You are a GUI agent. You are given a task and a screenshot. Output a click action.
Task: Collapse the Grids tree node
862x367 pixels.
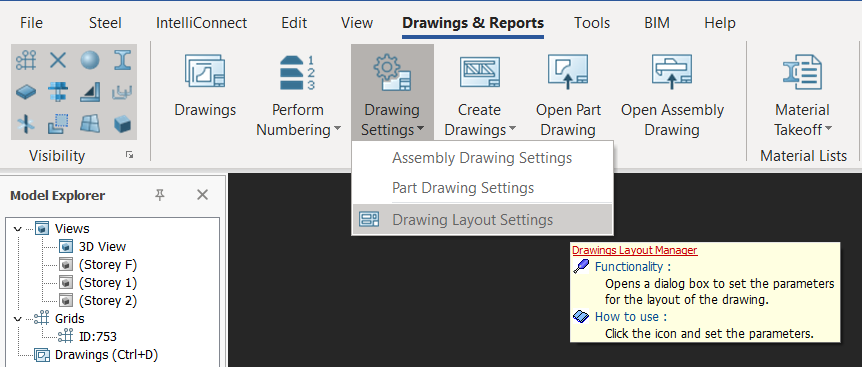click(18, 318)
